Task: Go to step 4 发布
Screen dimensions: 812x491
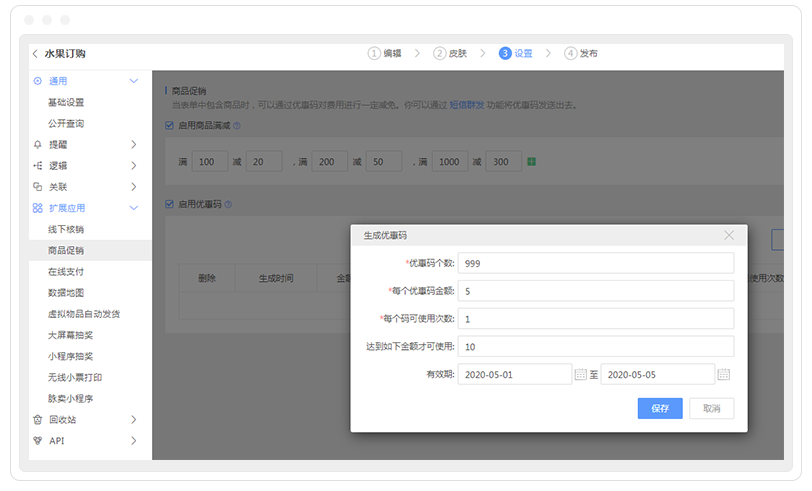Action: click(x=581, y=54)
